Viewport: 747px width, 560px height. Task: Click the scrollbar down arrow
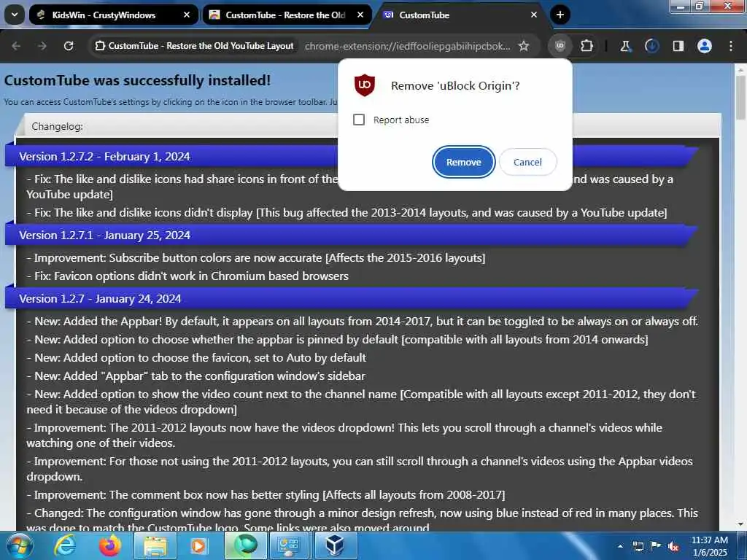tap(741, 524)
